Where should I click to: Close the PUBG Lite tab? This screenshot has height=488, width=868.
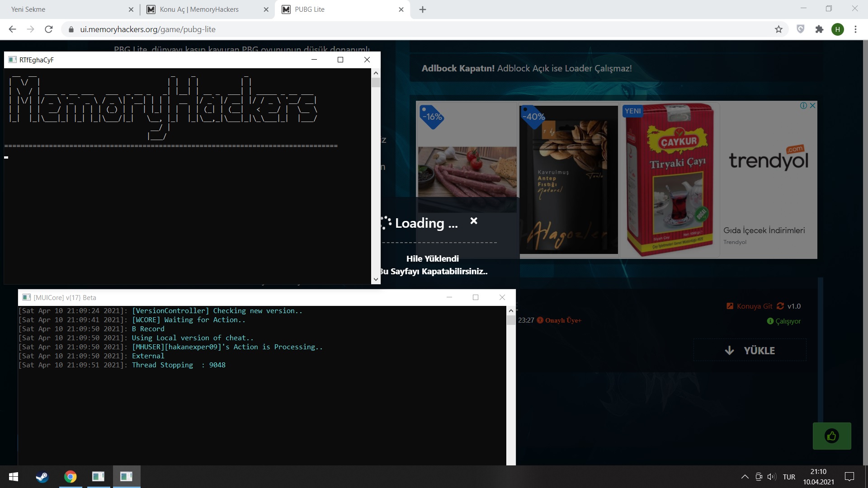click(x=401, y=9)
